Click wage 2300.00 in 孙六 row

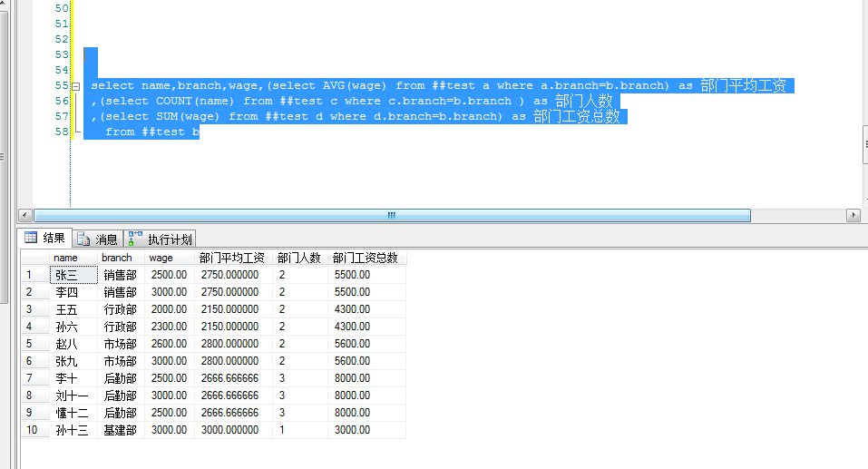pos(170,327)
